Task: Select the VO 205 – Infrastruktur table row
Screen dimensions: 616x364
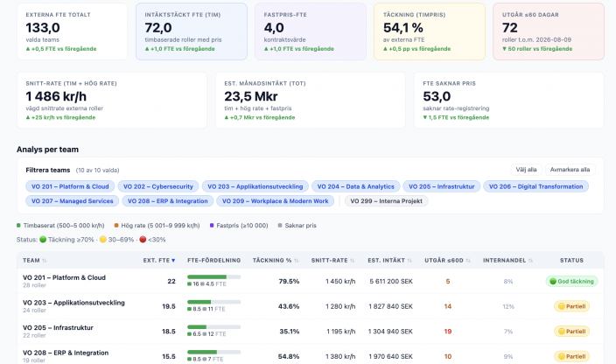Action: point(311,332)
